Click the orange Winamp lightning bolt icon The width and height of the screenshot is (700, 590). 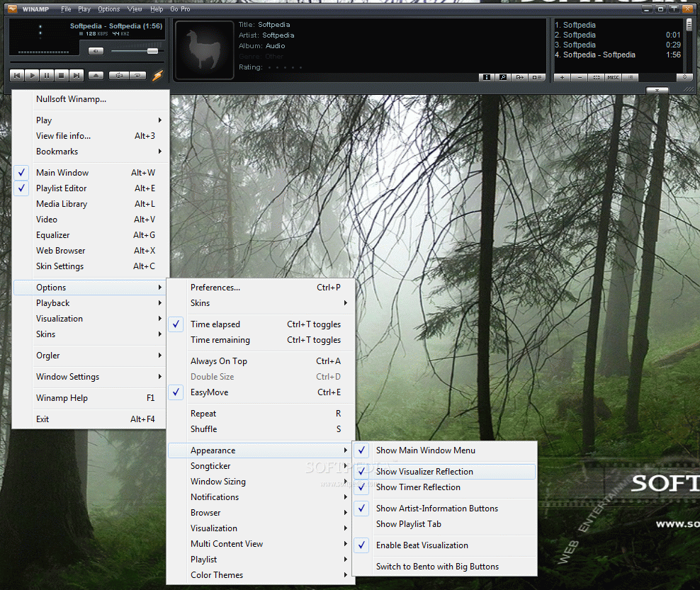tap(157, 75)
